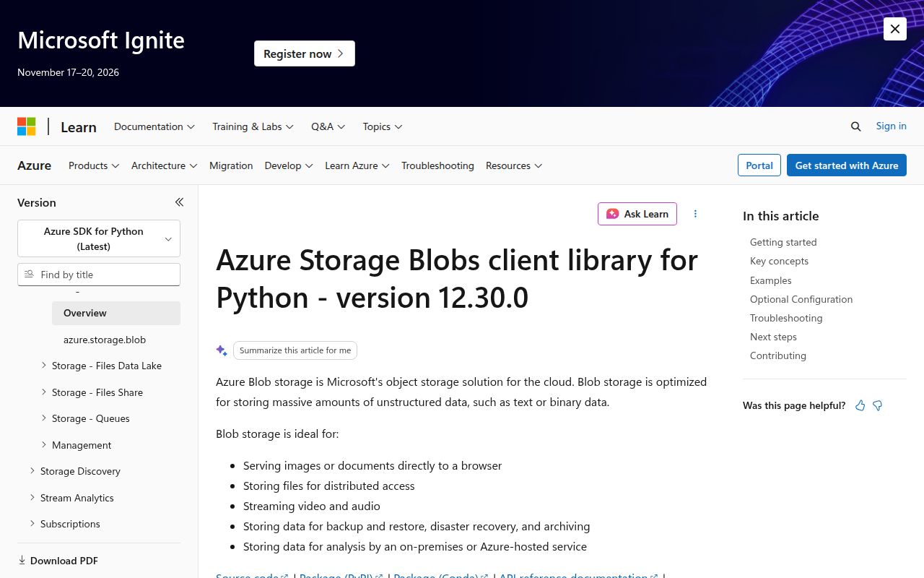Click Get started with Azure button
This screenshot has height=578, width=924.
(847, 165)
